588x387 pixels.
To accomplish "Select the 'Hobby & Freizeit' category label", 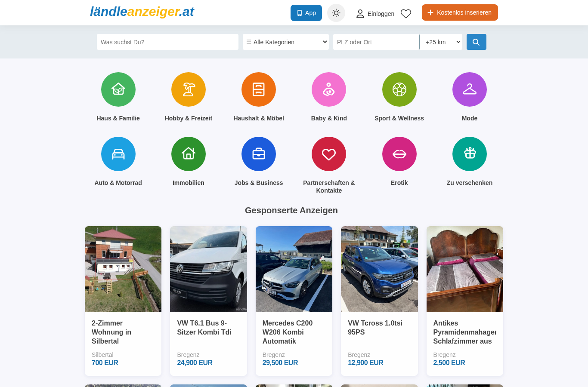I will pyautogui.click(x=189, y=118).
